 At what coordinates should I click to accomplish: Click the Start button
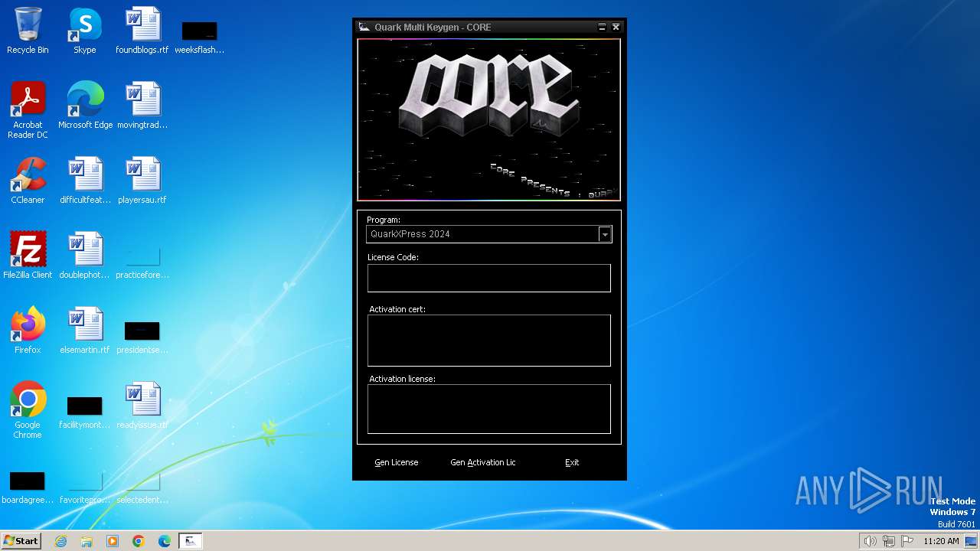[x=21, y=541]
